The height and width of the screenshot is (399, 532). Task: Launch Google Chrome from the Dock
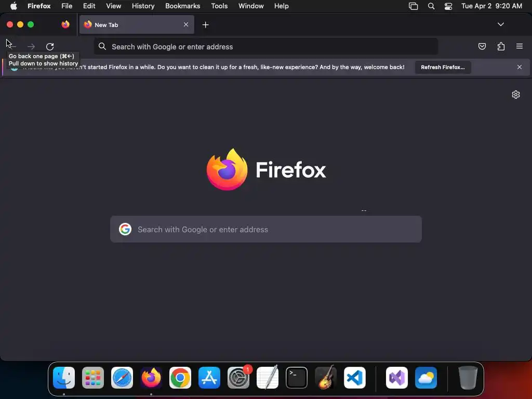coord(180,378)
